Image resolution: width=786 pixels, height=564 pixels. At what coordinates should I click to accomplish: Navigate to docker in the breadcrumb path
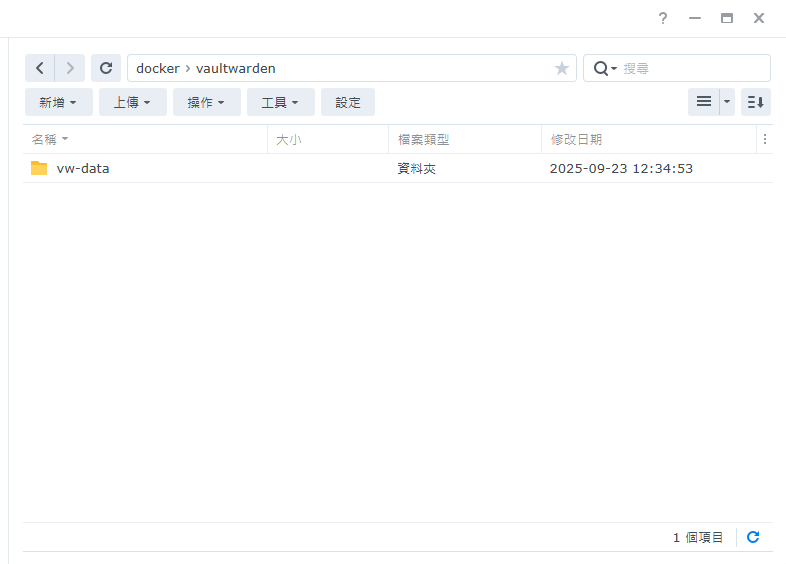(157, 68)
